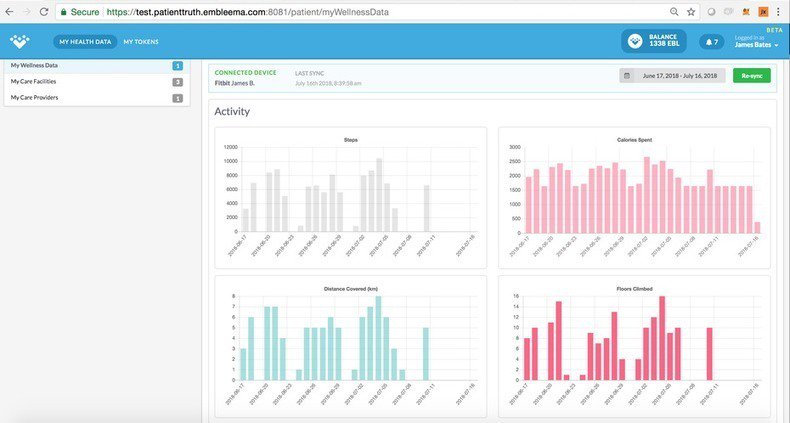
Task: Go back using the browser back arrow
Action: click(9, 12)
